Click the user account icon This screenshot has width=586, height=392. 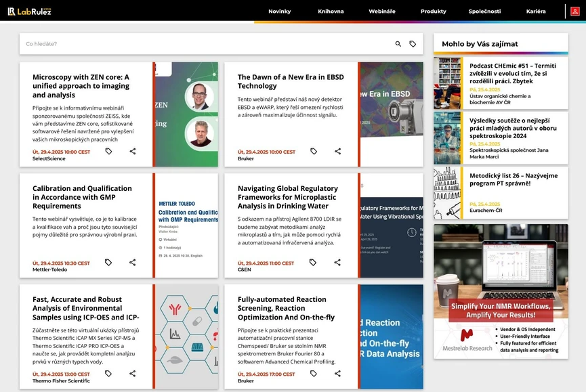pyautogui.click(x=574, y=12)
